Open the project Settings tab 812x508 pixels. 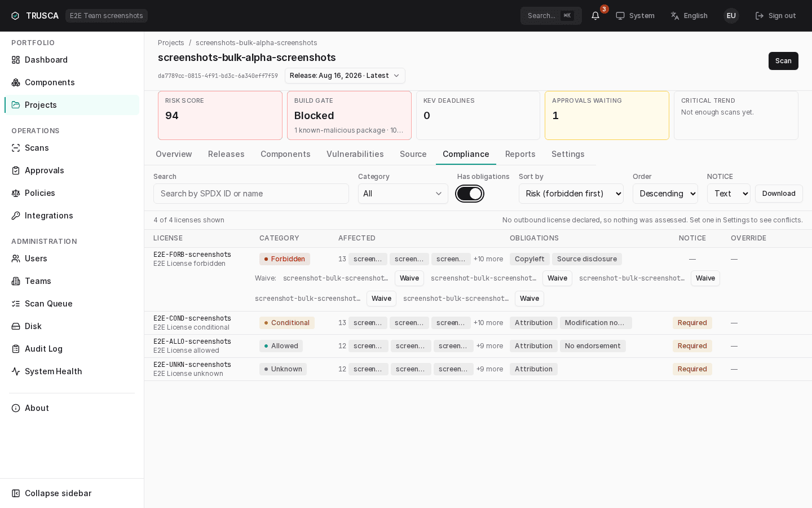click(x=568, y=154)
